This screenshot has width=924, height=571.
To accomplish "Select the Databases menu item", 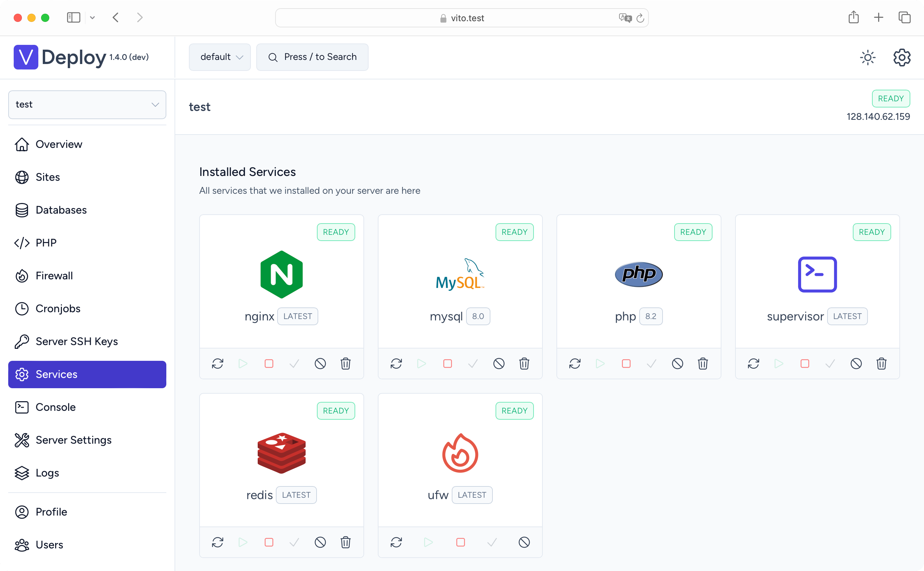I will point(61,209).
